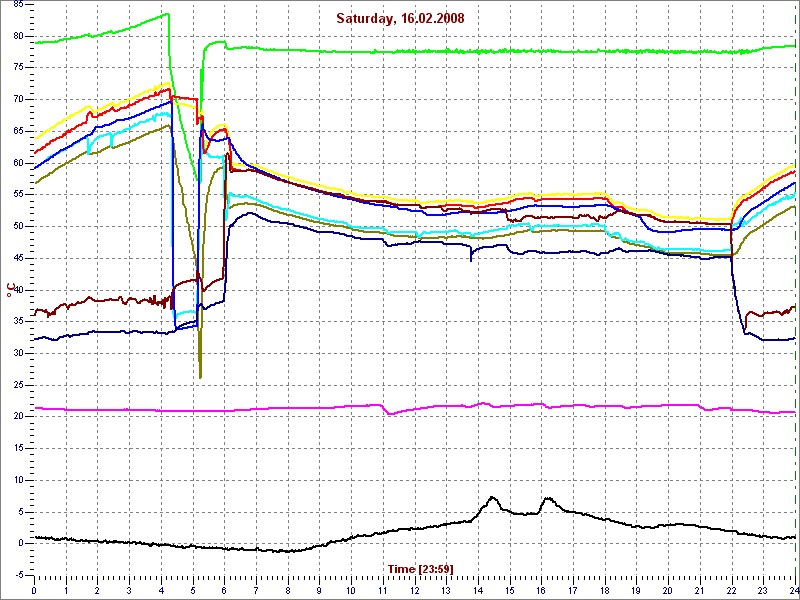Screen dimensions: 800x600
Task: Click the temperature axis label "55"
Action: pos(18,195)
